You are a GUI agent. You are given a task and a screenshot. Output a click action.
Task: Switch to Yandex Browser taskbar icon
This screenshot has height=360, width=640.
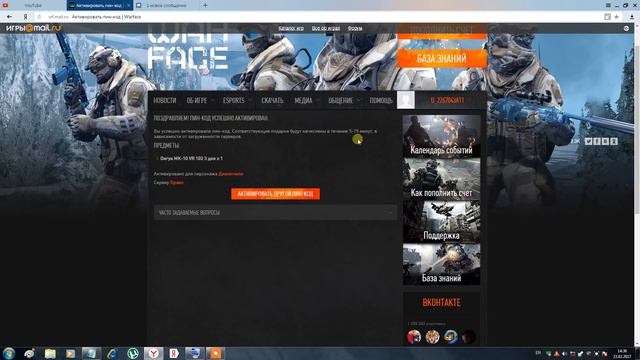point(153,353)
